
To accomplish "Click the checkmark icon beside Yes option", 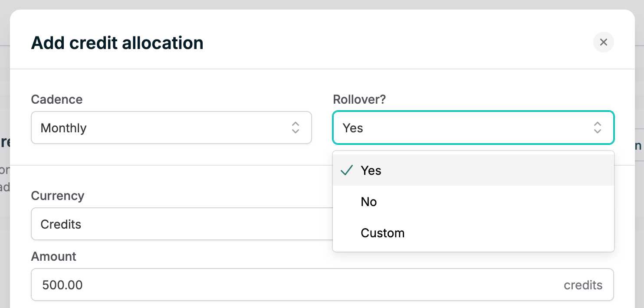I will pyautogui.click(x=347, y=170).
